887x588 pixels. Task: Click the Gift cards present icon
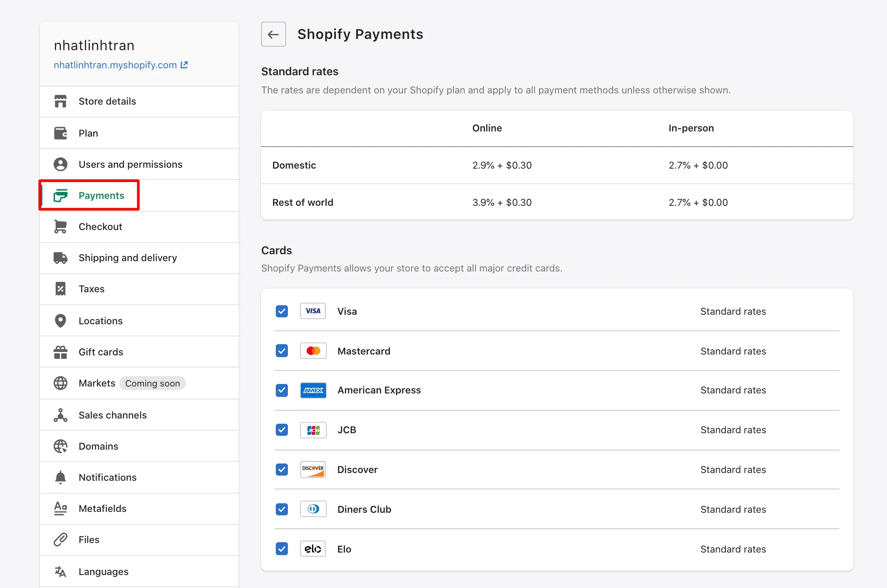click(61, 352)
